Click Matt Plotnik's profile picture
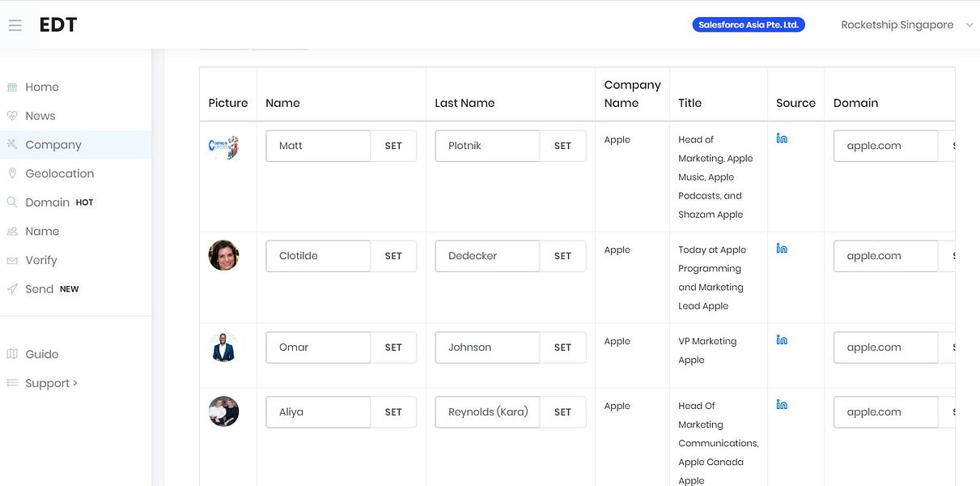980x486 pixels. (x=223, y=147)
